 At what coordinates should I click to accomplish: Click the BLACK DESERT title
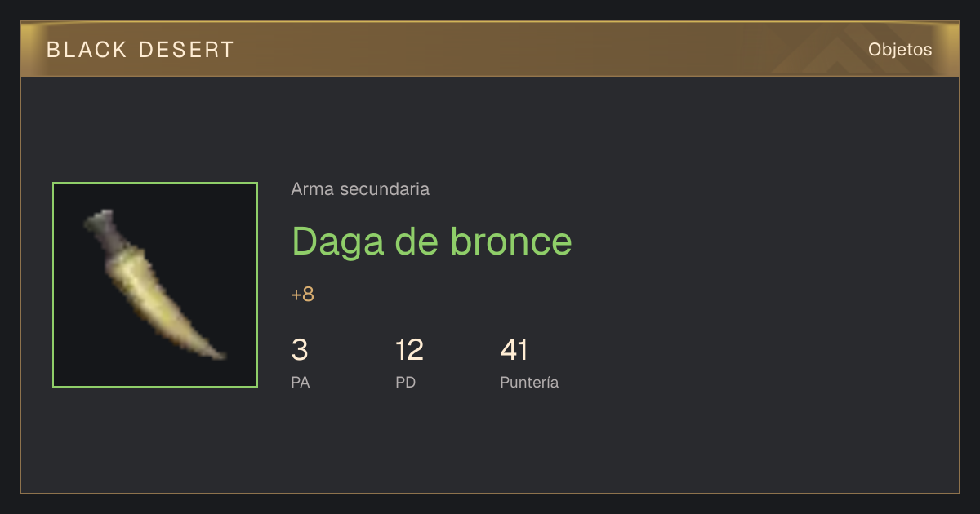(140, 50)
